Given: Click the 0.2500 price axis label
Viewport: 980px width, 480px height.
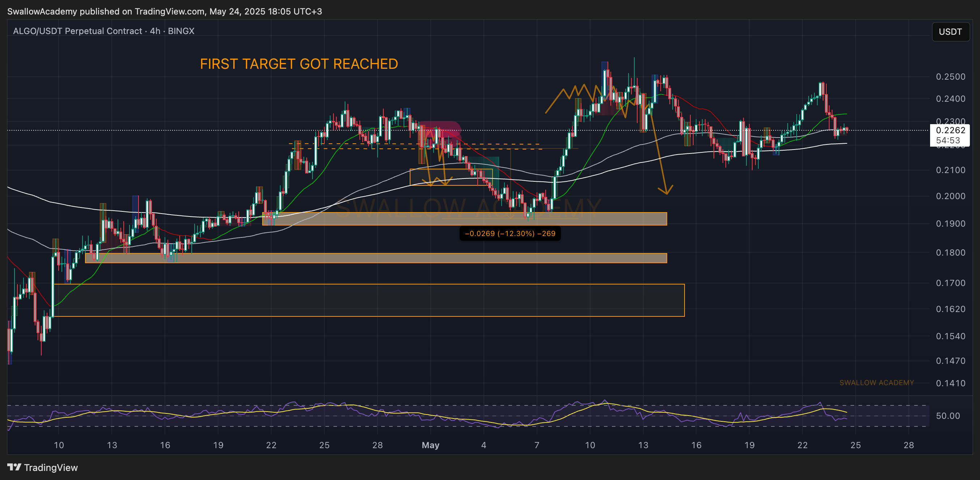Looking at the screenshot, I should pos(950,77).
